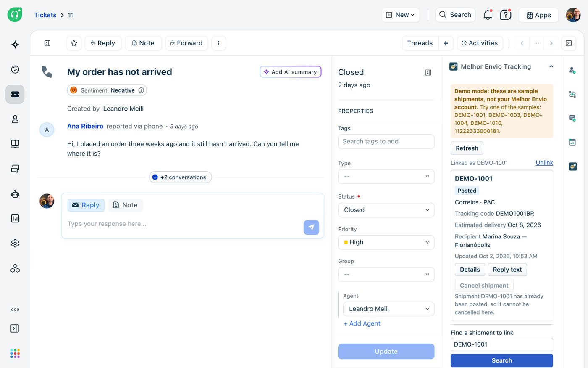Collapse the properties panel
The image size is (588, 368).
point(428,73)
